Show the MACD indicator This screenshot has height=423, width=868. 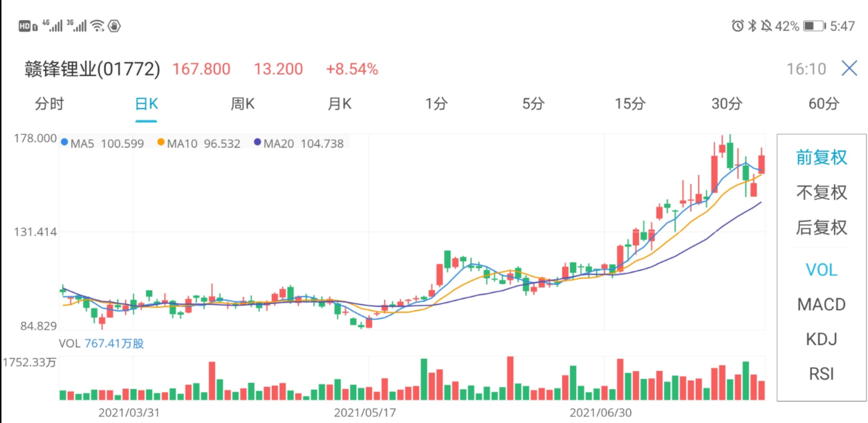click(822, 304)
